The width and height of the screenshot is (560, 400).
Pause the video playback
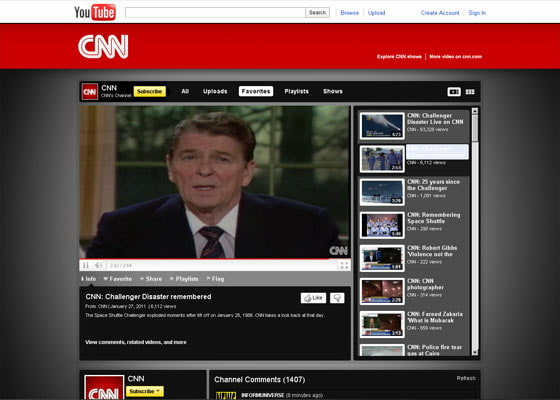pyautogui.click(x=85, y=265)
